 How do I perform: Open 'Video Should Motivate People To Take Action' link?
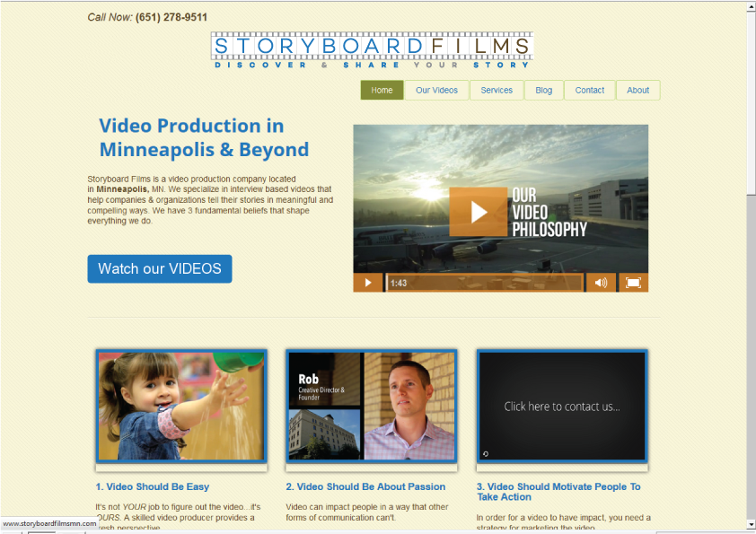(x=558, y=492)
